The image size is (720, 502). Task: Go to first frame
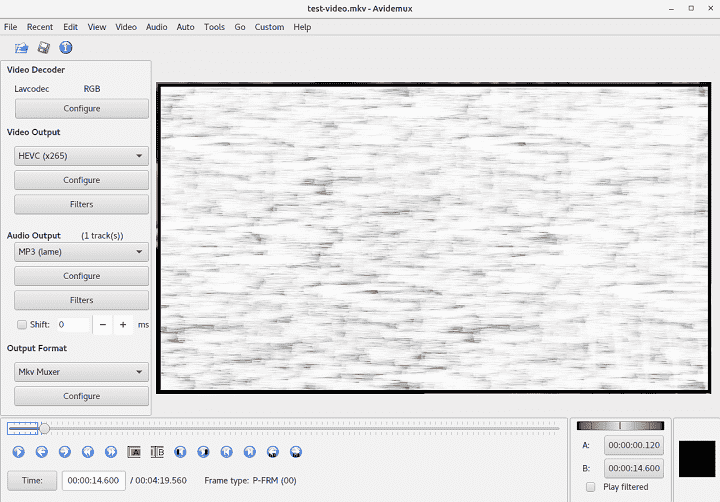(226, 452)
